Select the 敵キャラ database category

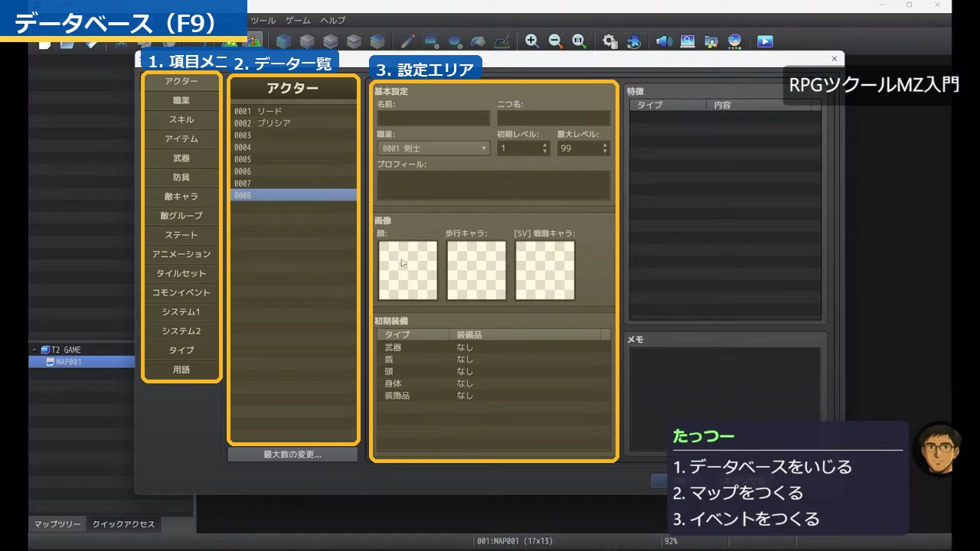pos(181,197)
